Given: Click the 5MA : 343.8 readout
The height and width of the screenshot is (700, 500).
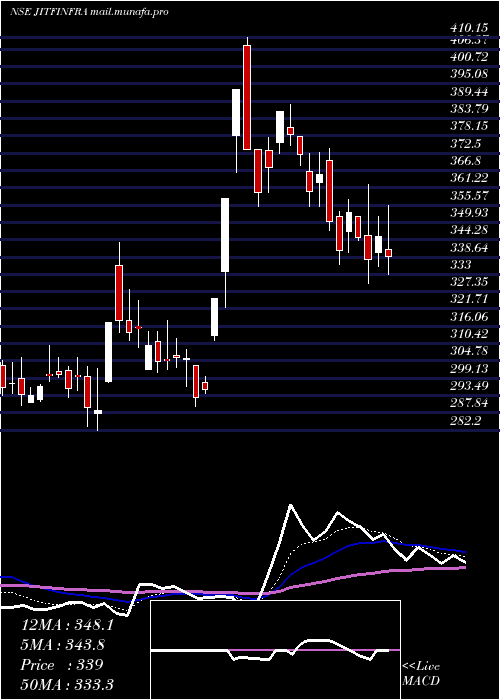Looking at the screenshot, I should tap(63, 645).
